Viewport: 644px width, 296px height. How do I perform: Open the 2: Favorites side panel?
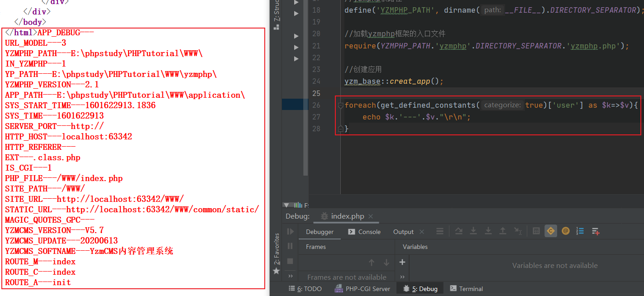(276, 249)
